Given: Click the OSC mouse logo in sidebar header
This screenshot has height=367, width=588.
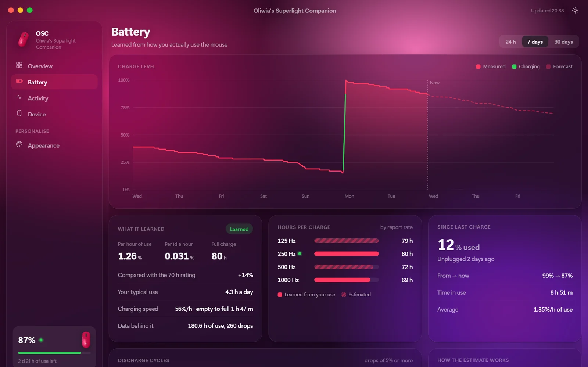Looking at the screenshot, I should pos(24,39).
